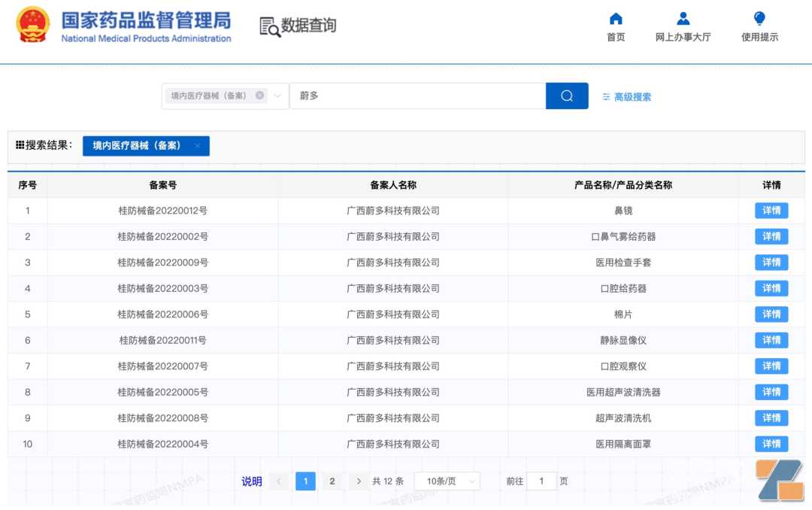Click the 说明 link near pagination
The image size is (812, 510).
[x=252, y=481]
